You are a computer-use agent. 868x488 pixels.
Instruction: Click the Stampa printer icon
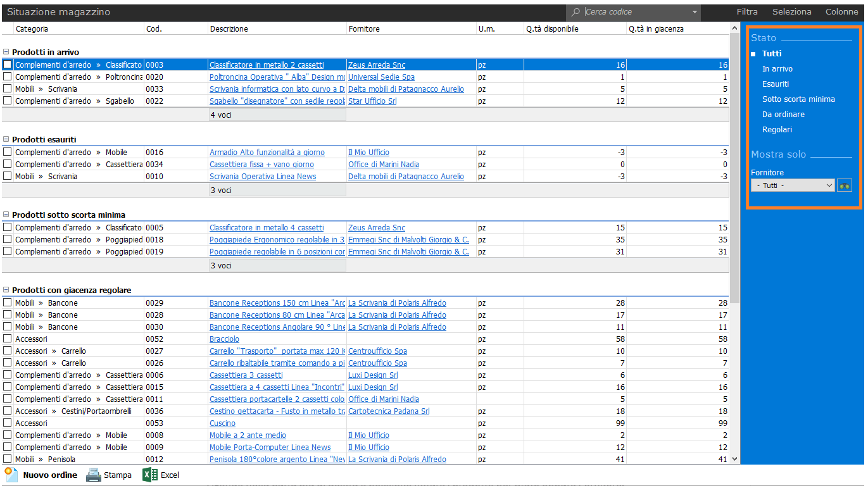tap(94, 475)
